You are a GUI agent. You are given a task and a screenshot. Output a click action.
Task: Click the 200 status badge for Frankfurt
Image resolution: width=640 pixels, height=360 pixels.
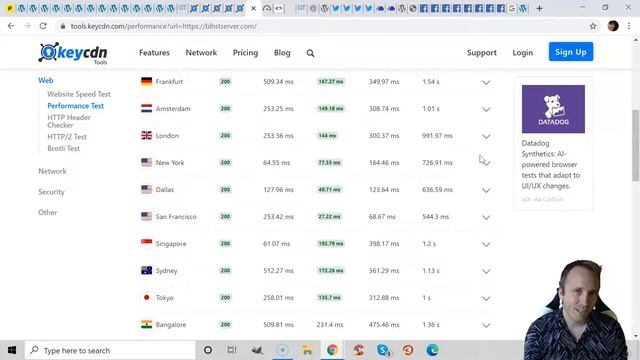[225, 82]
